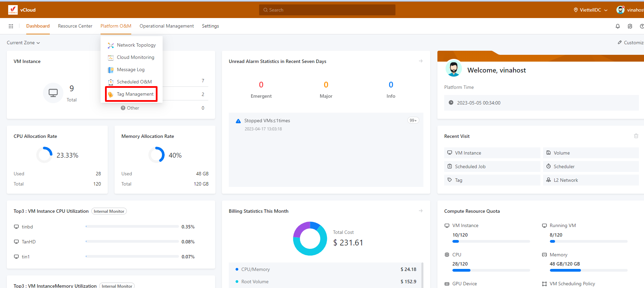Select Tag Management menu entry
Viewport: 644px width, 288px height.
click(135, 94)
